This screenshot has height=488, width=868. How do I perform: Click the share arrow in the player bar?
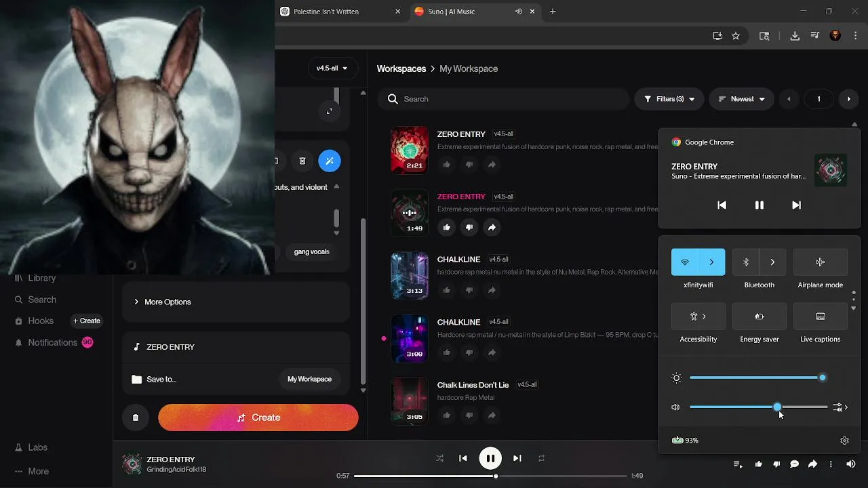pos(812,464)
